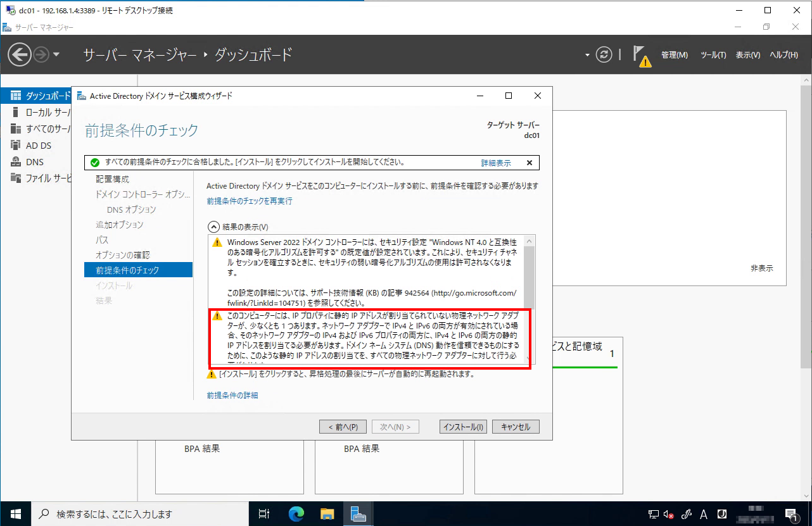812x526 pixels.
Task: Maximize the AD DS wizard window
Action: click(x=508, y=96)
